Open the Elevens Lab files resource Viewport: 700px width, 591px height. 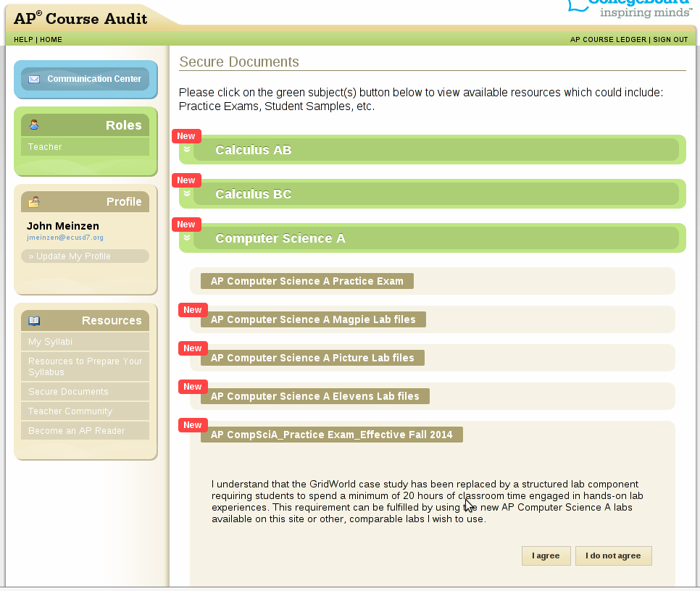(314, 396)
